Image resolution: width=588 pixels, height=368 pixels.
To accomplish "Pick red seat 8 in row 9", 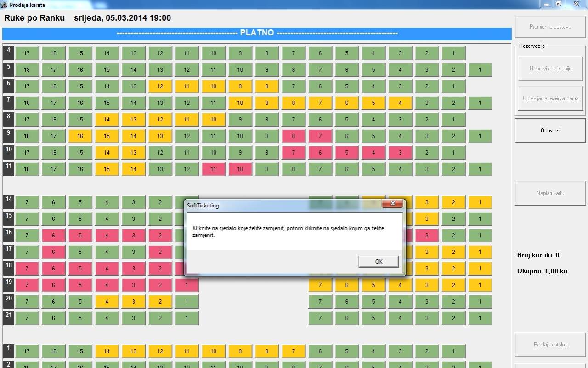I will [x=294, y=136].
